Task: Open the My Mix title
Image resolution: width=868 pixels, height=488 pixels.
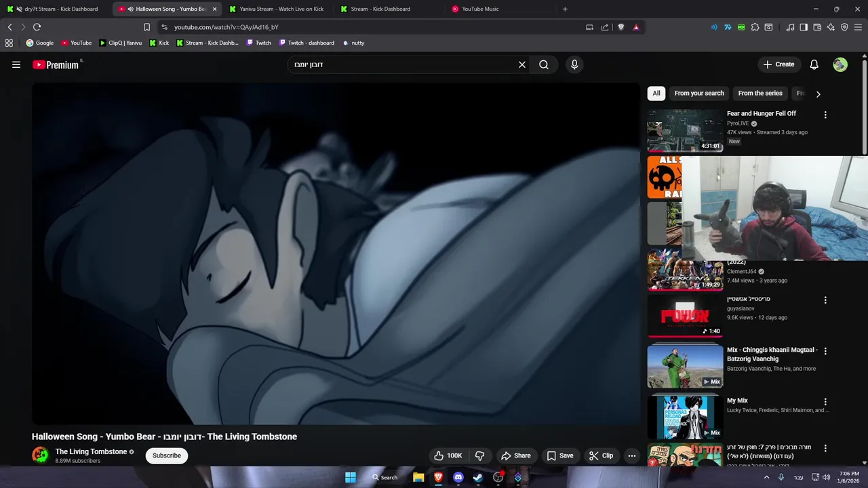Action: click(737, 401)
